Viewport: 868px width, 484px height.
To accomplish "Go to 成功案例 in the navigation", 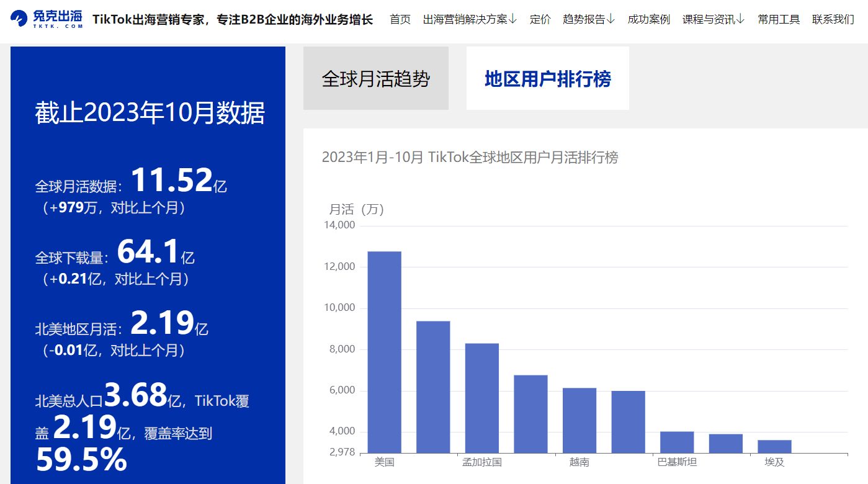I will (x=648, y=19).
